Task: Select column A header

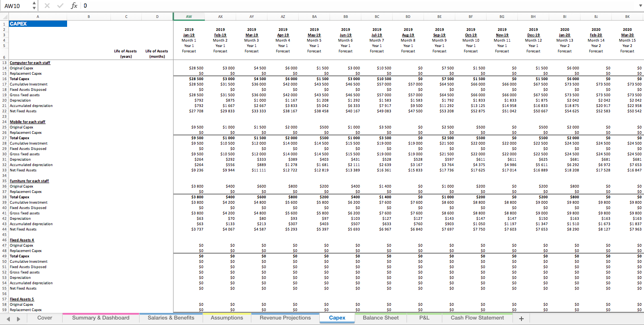Action: (38, 16)
